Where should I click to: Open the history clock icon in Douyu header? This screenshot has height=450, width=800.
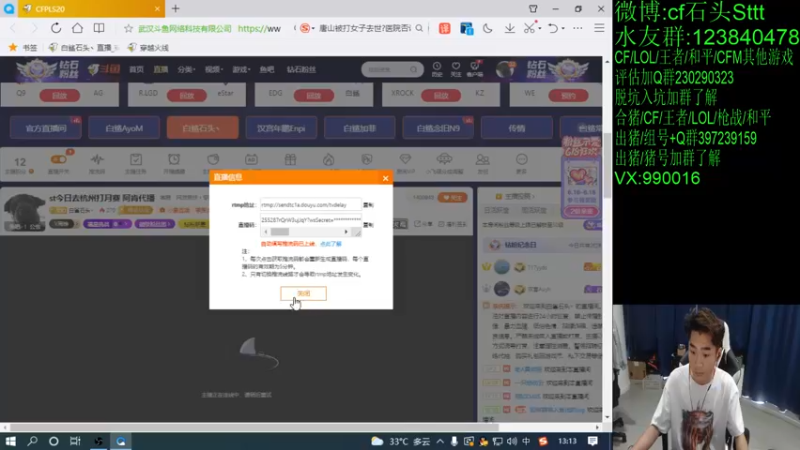pyautogui.click(x=437, y=68)
